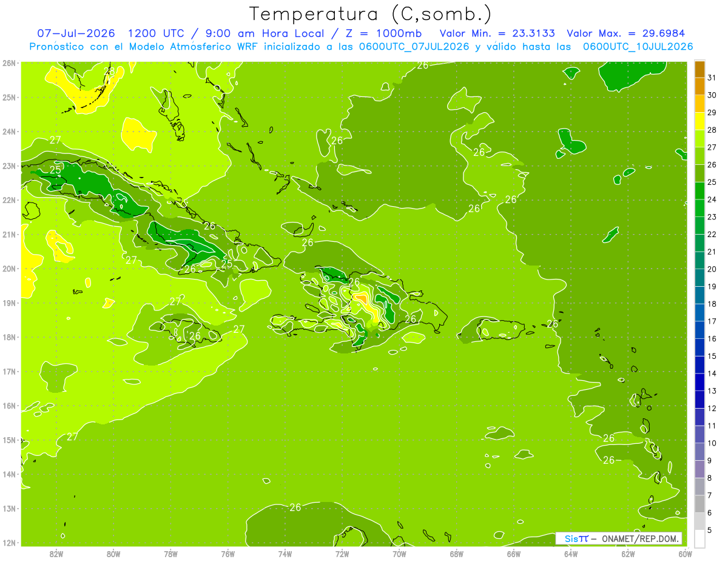
Task: Click the "64W" longitude axis label
Action: 571,554
